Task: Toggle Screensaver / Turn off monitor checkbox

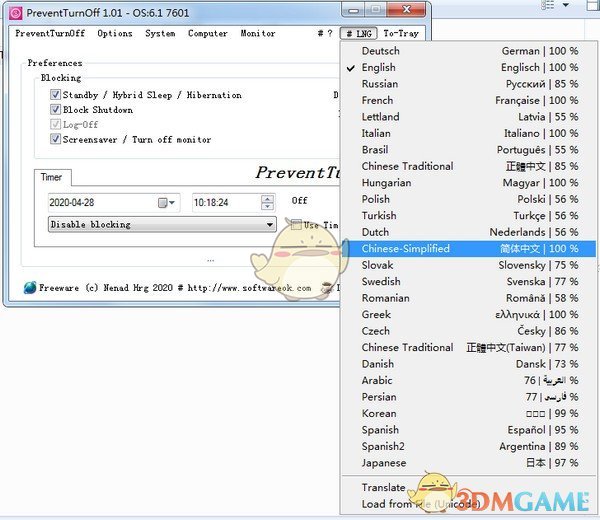Action: click(55, 139)
